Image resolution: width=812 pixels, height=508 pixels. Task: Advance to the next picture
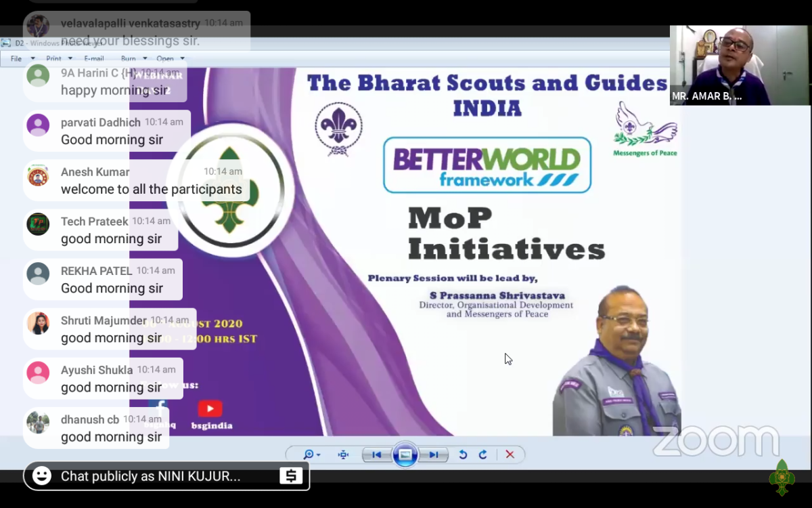click(x=434, y=454)
